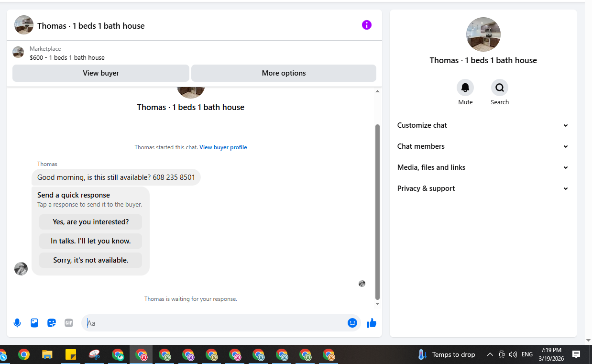This screenshot has height=364, width=592.
Task: Open listing thumbnail in the chat header
Action: click(24, 25)
